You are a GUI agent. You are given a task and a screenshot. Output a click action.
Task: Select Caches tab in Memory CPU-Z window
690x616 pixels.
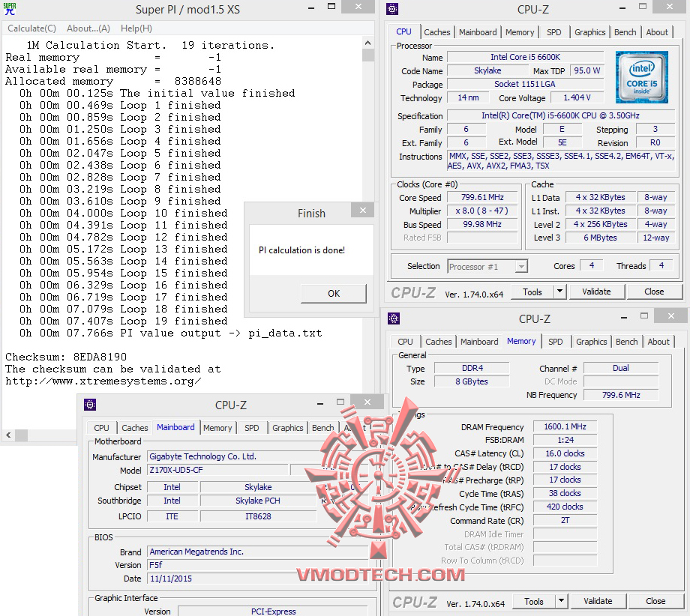[438, 342]
